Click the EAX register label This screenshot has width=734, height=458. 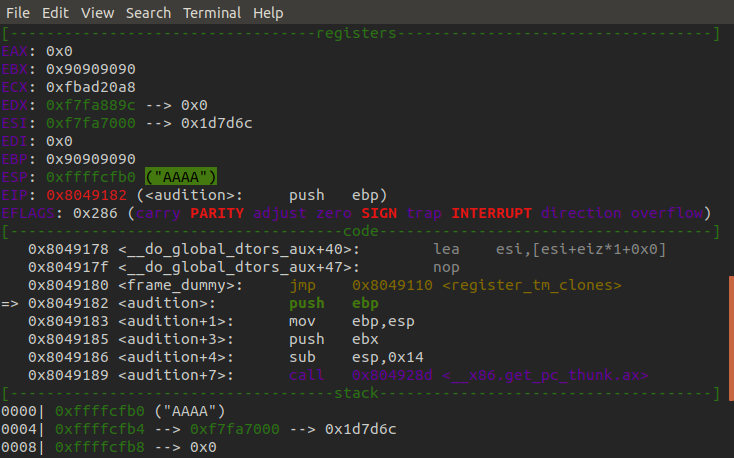coord(15,51)
